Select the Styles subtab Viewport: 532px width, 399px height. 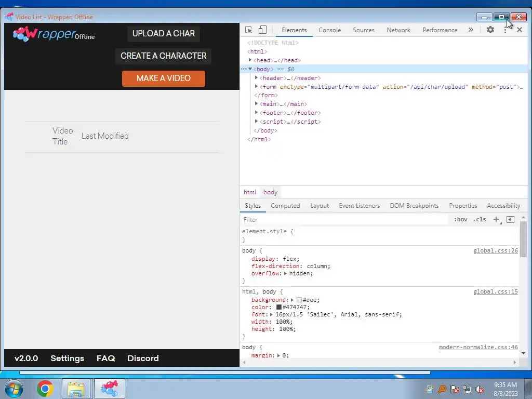pyautogui.click(x=253, y=206)
